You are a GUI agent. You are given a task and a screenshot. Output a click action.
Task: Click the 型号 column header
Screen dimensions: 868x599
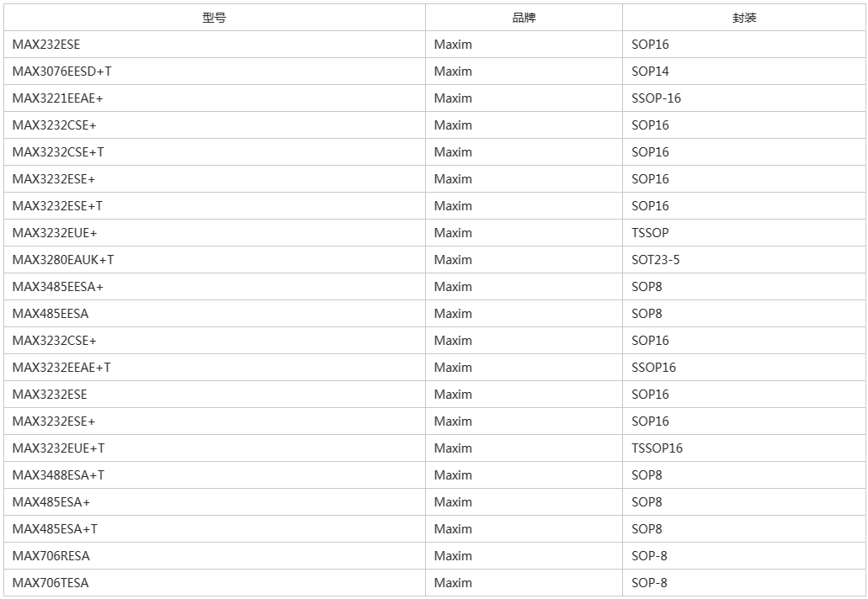(x=214, y=18)
